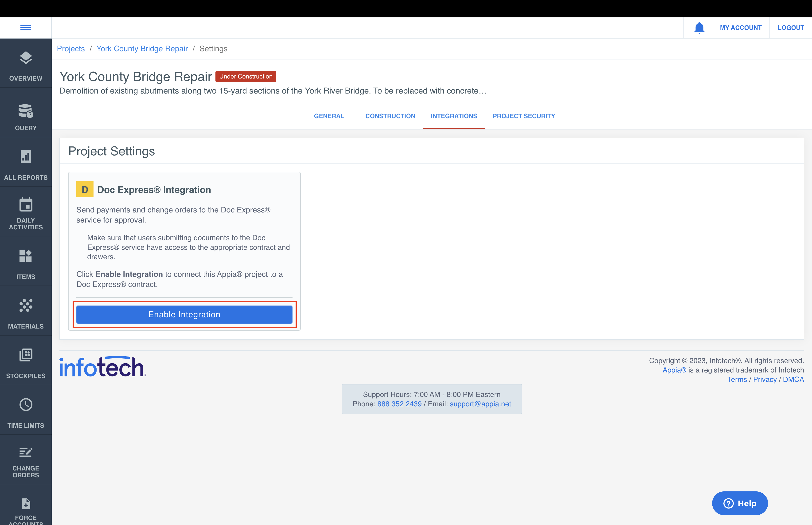Viewport: 812px width, 525px height.
Task: Email support at appia.net
Action: pyautogui.click(x=480, y=404)
